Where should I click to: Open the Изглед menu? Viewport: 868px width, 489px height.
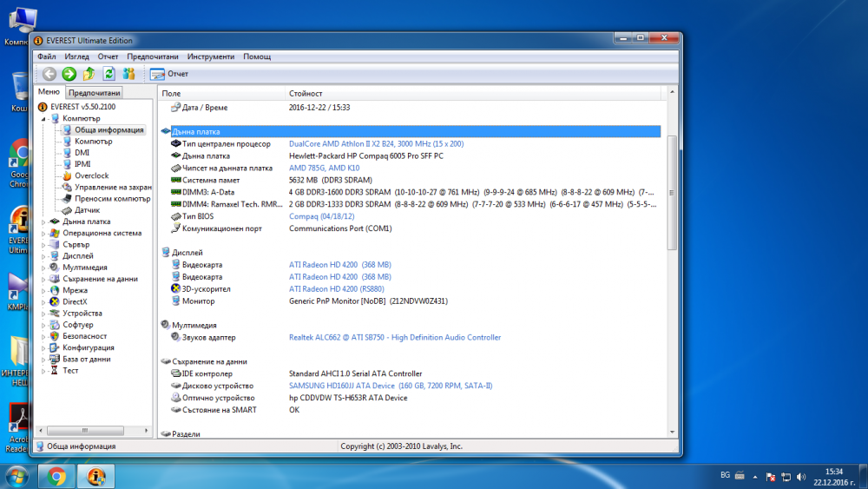tap(76, 56)
